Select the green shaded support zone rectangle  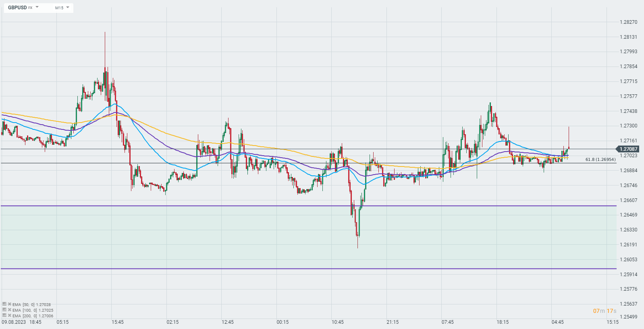309,237
